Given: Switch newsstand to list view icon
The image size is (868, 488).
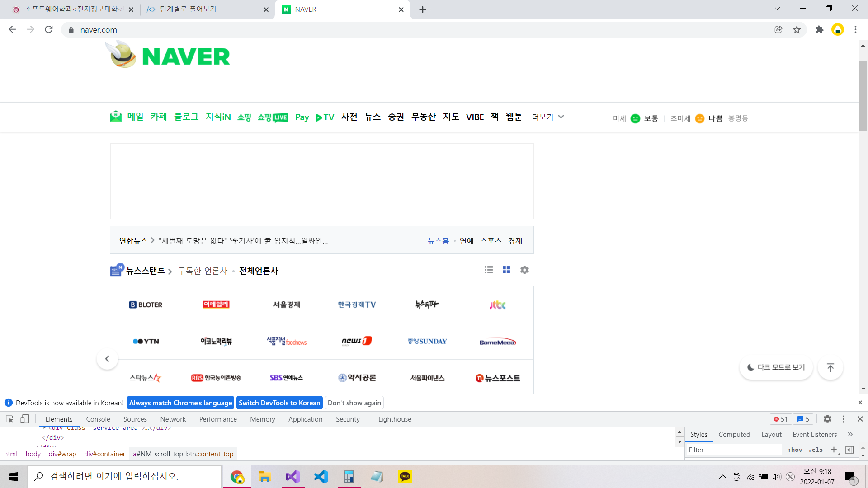Looking at the screenshot, I should (489, 270).
